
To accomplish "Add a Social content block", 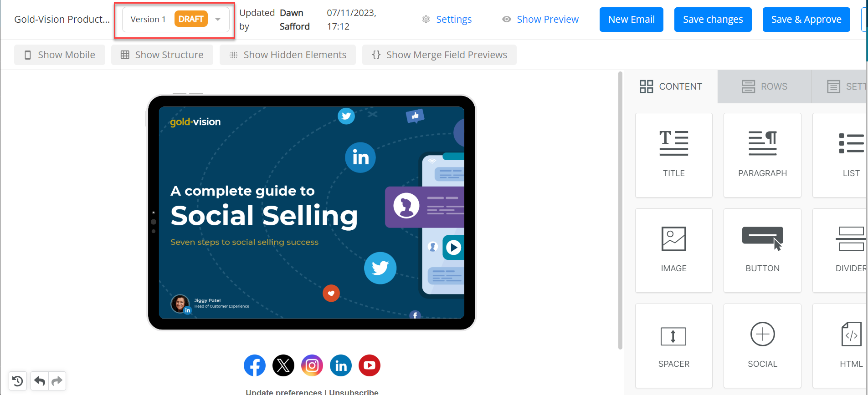I will point(762,346).
